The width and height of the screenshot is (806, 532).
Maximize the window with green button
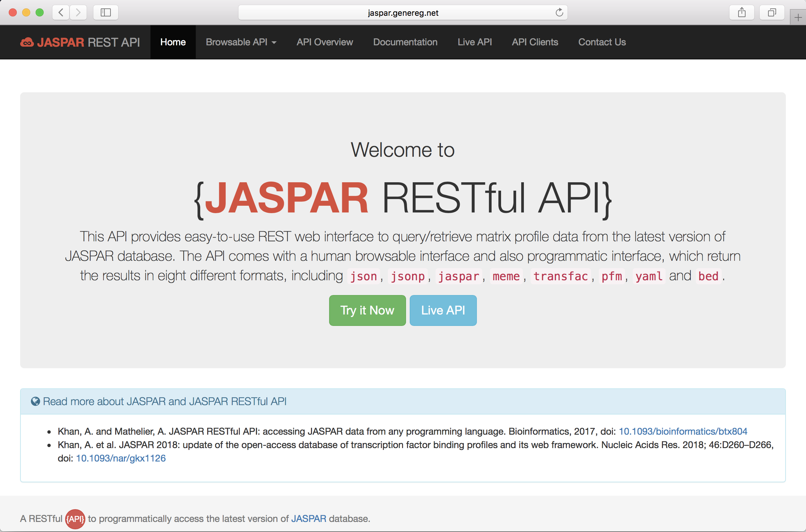coord(40,12)
